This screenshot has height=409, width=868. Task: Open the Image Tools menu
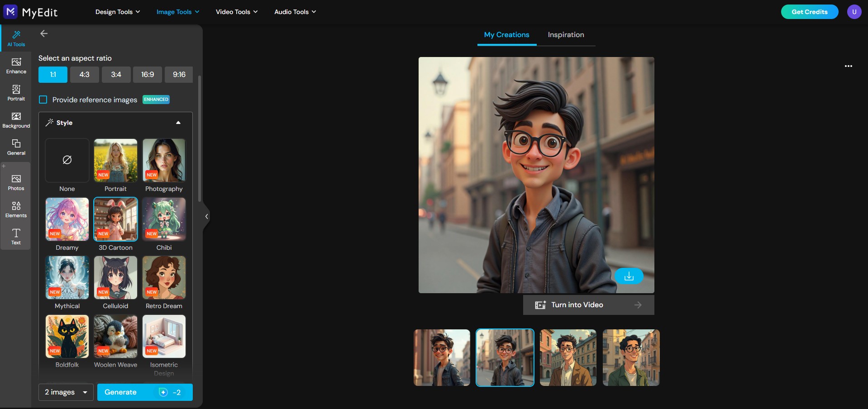[177, 12]
